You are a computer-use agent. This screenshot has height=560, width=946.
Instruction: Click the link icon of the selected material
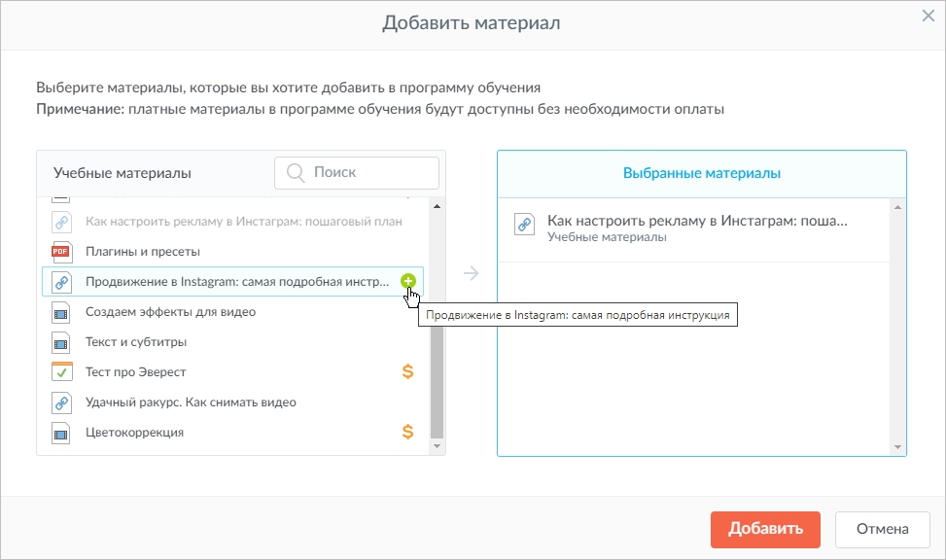pyautogui.click(x=524, y=226)
